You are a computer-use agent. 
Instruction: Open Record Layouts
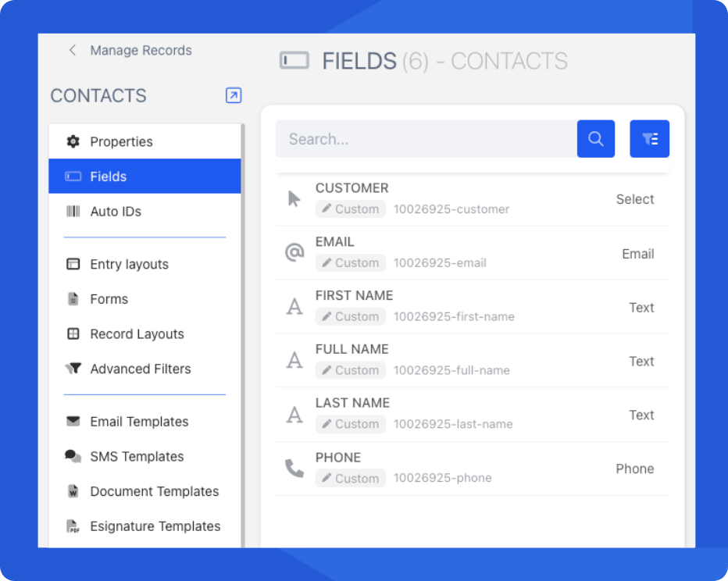tap(145, 333)
